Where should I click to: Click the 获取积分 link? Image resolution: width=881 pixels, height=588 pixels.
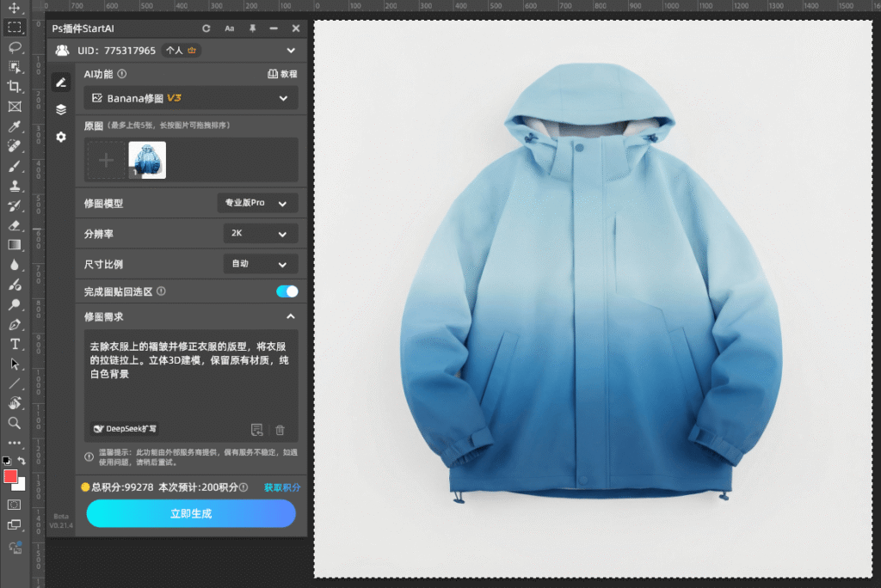282,487
